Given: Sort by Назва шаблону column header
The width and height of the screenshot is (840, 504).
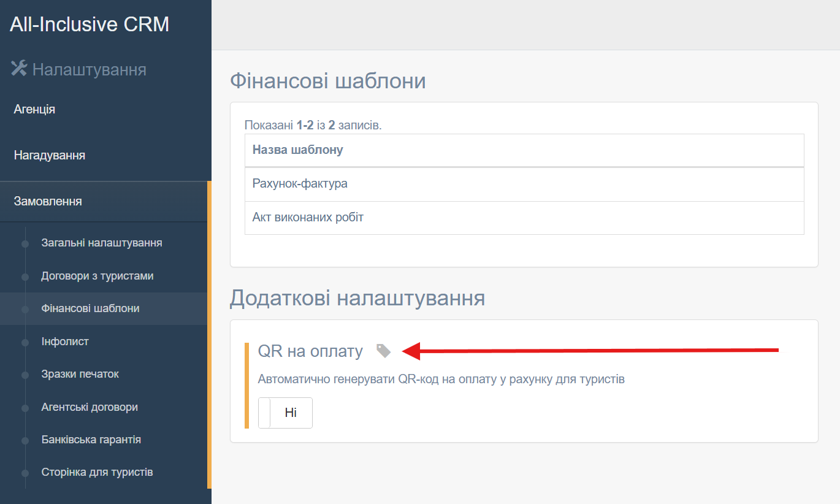Looking at the screenshot, I should point(298,150).
